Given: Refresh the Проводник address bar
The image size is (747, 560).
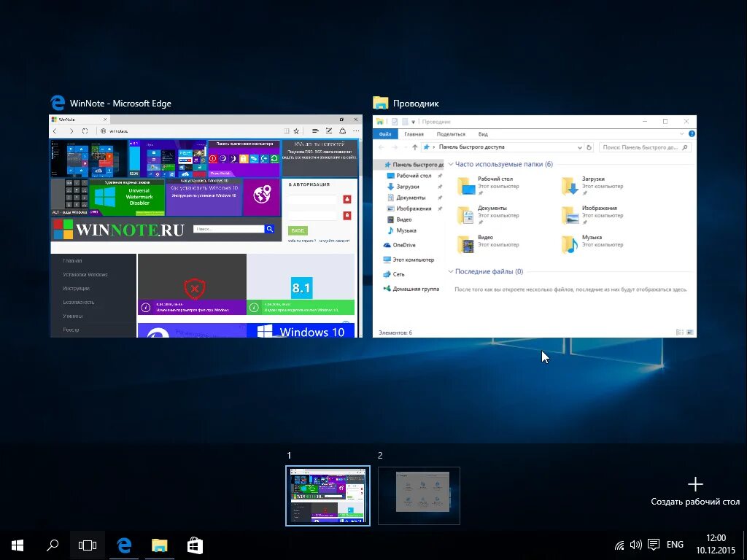Looking at the screenshot, I should [589, 147].
